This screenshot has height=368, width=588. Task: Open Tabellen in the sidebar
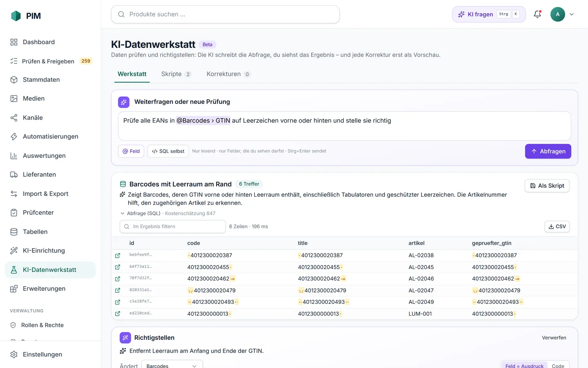[50, 232]
